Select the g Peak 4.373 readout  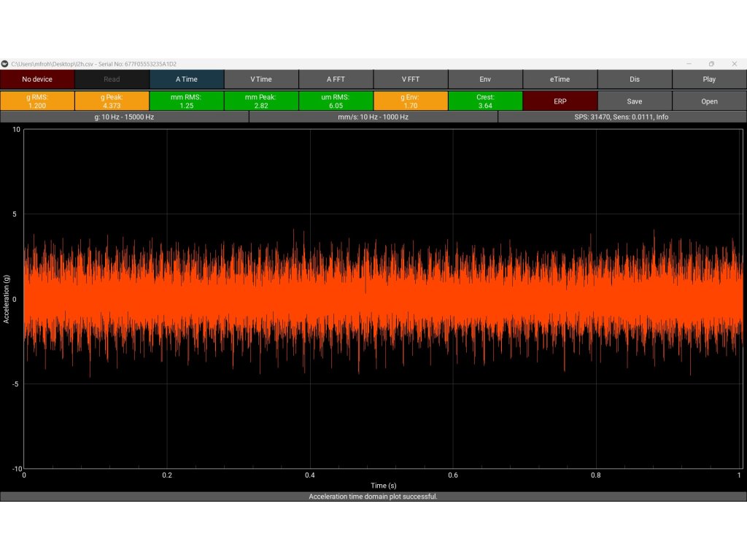[112, 101]
